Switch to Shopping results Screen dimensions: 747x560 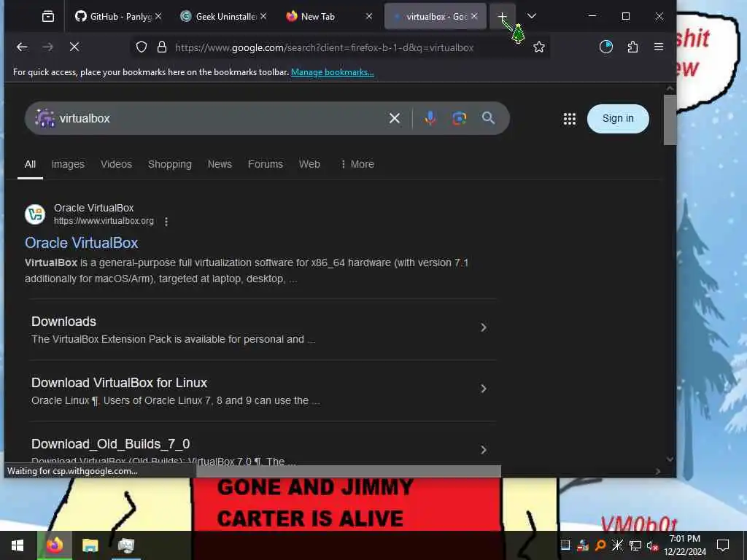[x=169, y=164]
